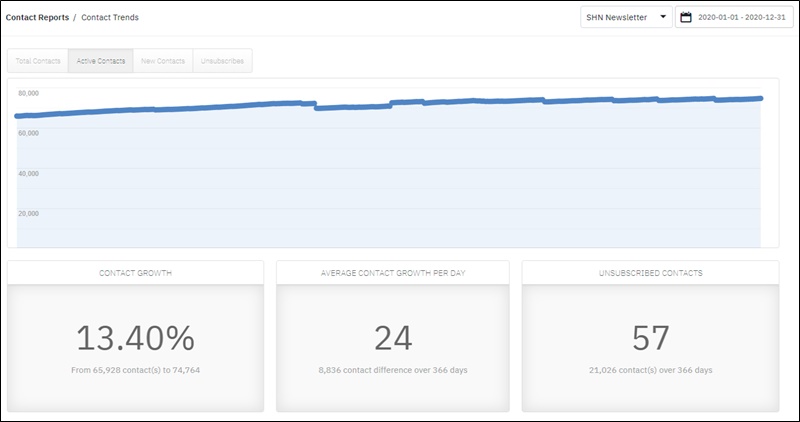800x422 pixels.
Task: Open the SHN Newsletter dropdown
Action: (626, 17)
